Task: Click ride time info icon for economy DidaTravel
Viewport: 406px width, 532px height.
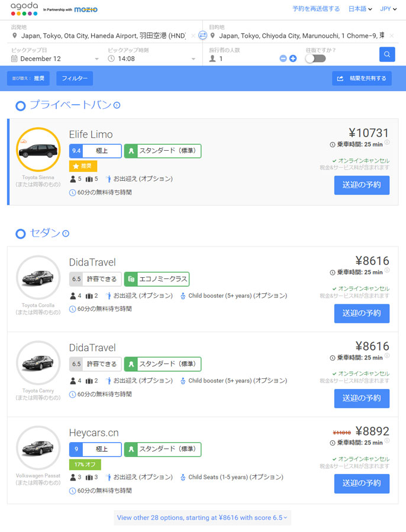Action: tap(387, 270)
